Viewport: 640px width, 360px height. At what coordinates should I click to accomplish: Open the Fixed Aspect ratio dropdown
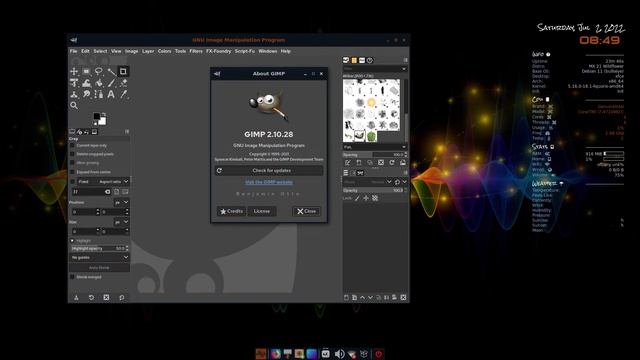[x=103, y=181]
